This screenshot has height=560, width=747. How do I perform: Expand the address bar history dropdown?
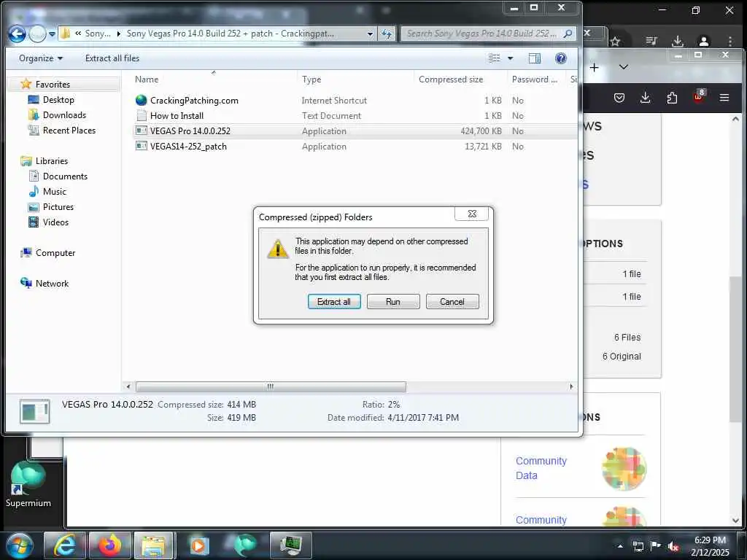(370, 34)
